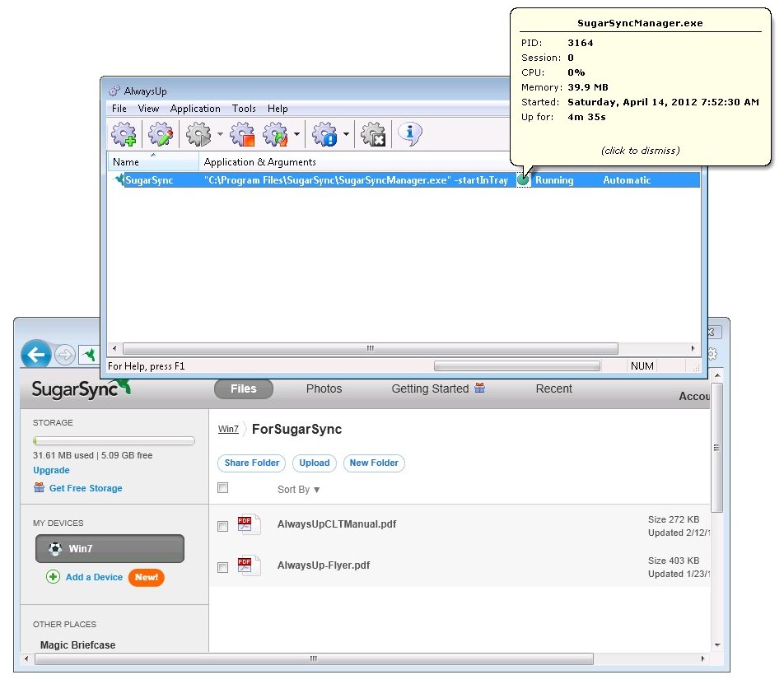Click the Remove Application gear-X toolbar icon
784x684 pixels.
[x=373, y=134]
